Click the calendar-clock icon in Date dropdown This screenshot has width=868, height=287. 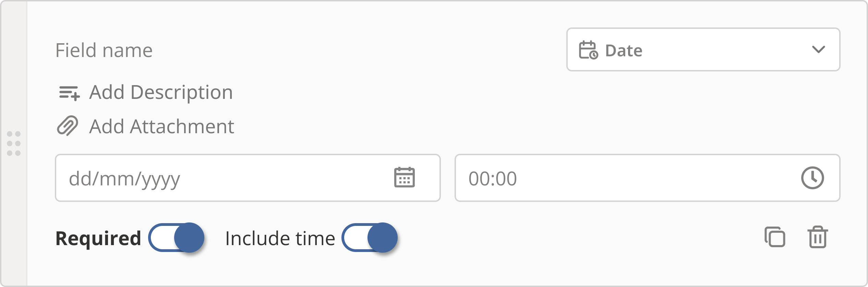[x=588, y=50]
